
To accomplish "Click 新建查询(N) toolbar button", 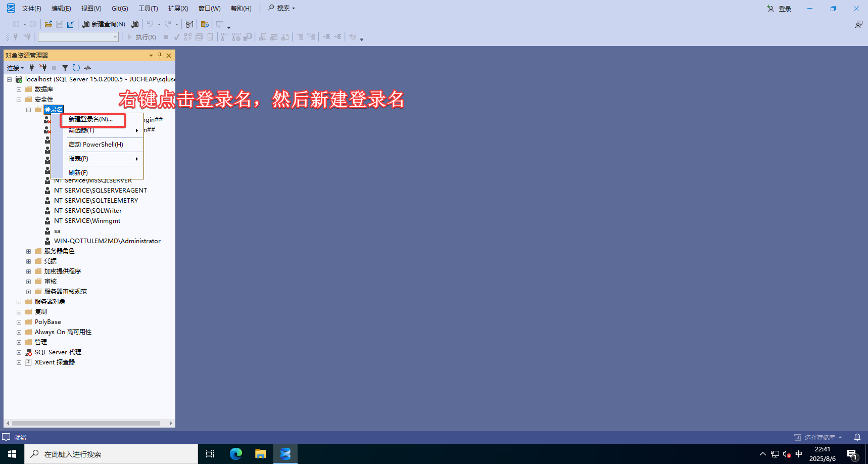I will (x=104, y=24).
